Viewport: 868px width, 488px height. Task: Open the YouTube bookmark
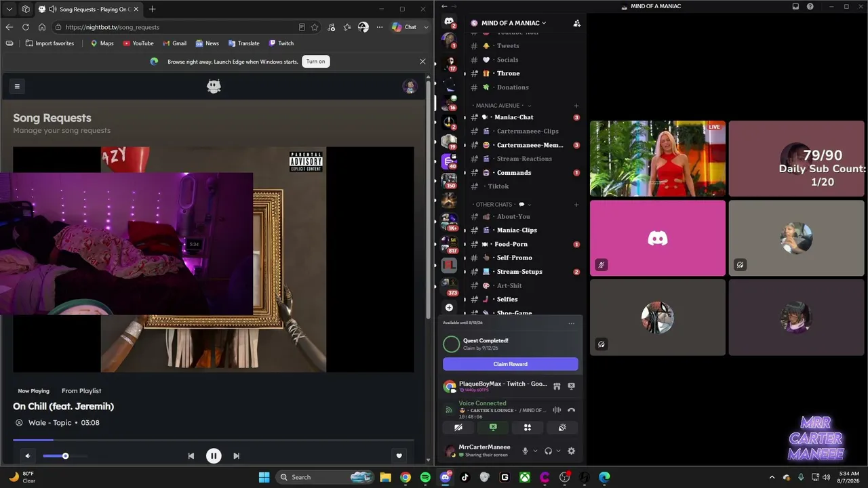coord(138,43)
